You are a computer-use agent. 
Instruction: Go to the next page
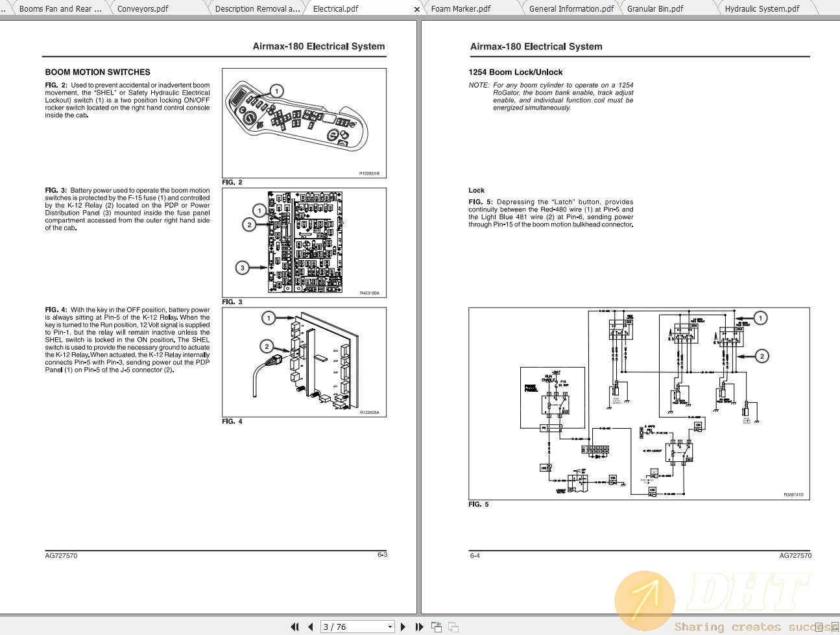pos(403,627)
